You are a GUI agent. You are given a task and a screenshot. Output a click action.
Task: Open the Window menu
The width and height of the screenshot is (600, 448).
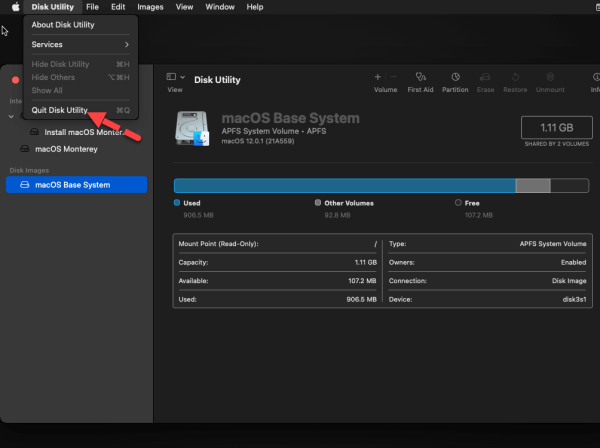(220, 7)
